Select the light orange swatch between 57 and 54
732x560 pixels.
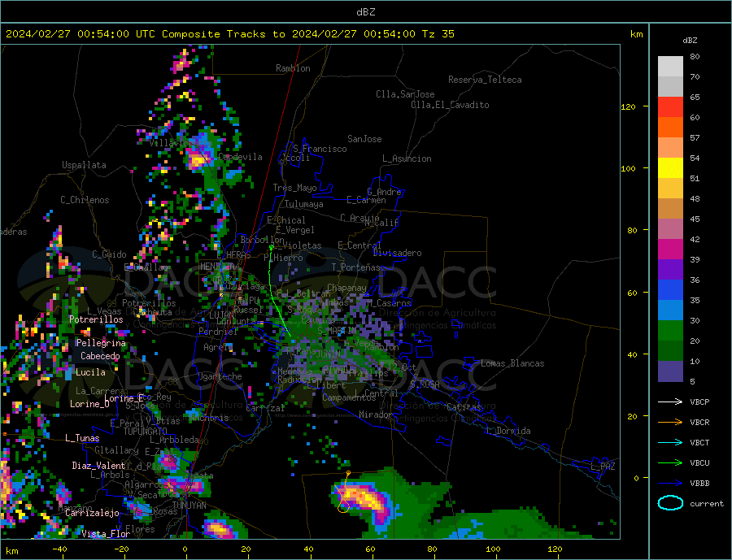click(x=670, y=147)
